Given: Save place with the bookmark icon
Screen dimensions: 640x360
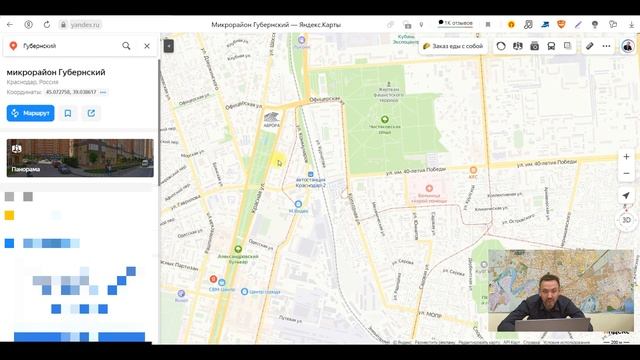Looking at the screenshot, I should [x=68, y=113].
